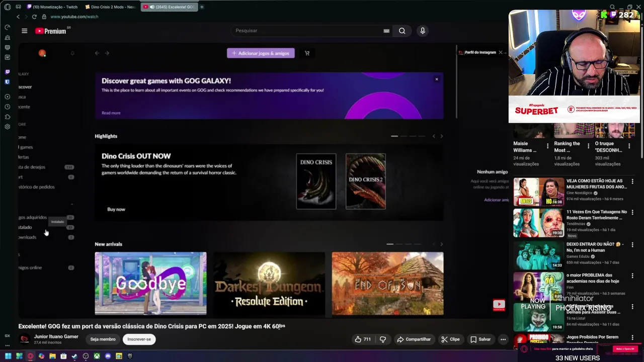644x362 pixels.
Task: Go back with GOG Galaxy back arrow
Action: (x=97, y=53)
